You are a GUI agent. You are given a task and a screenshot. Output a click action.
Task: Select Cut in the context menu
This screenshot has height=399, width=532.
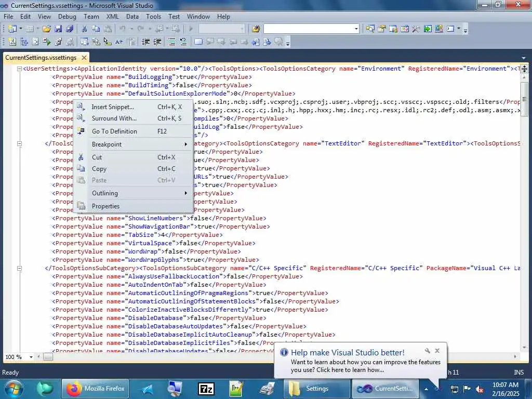[x=134, y=157]
